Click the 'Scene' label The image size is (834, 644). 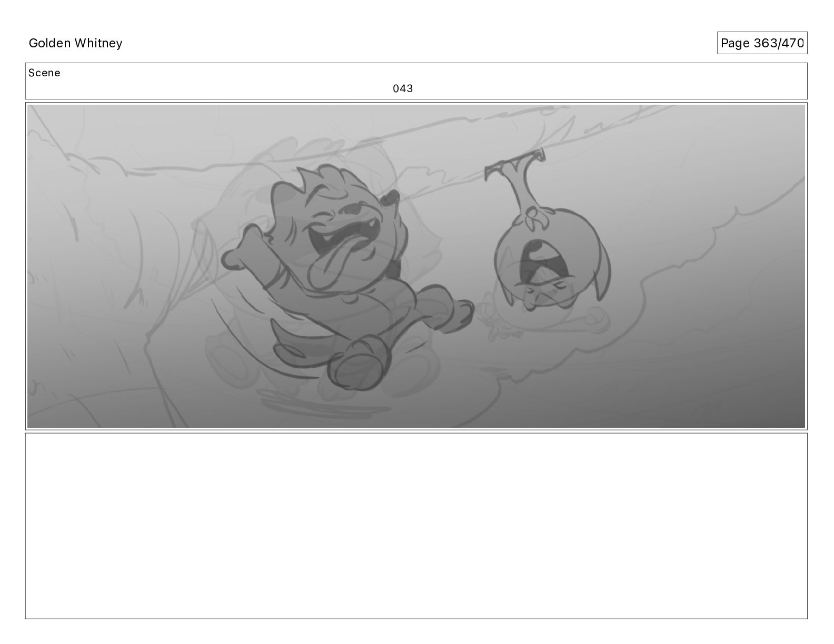(x=44, y=73)
